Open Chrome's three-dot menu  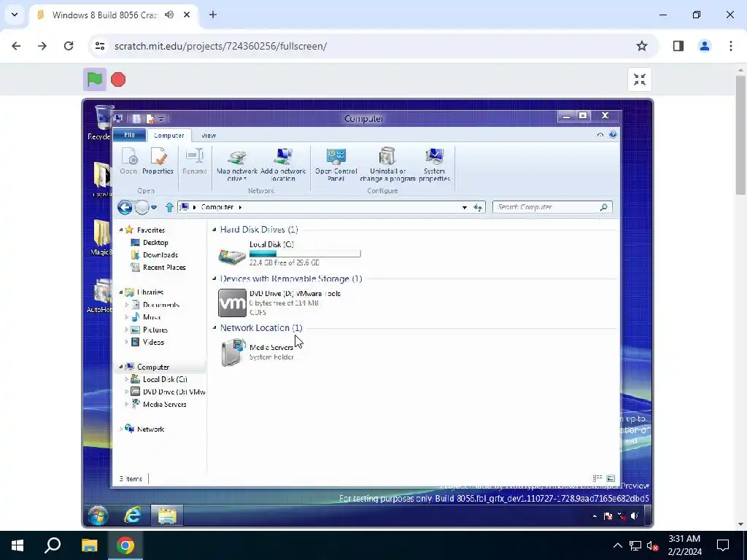click(x=731, y=46)
